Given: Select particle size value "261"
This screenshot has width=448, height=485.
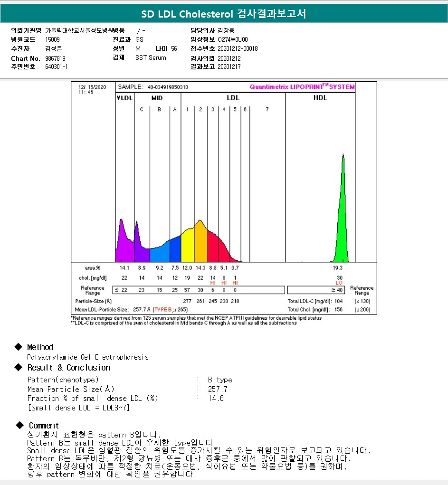Looking at the screenshot, I should click(200, 301).
